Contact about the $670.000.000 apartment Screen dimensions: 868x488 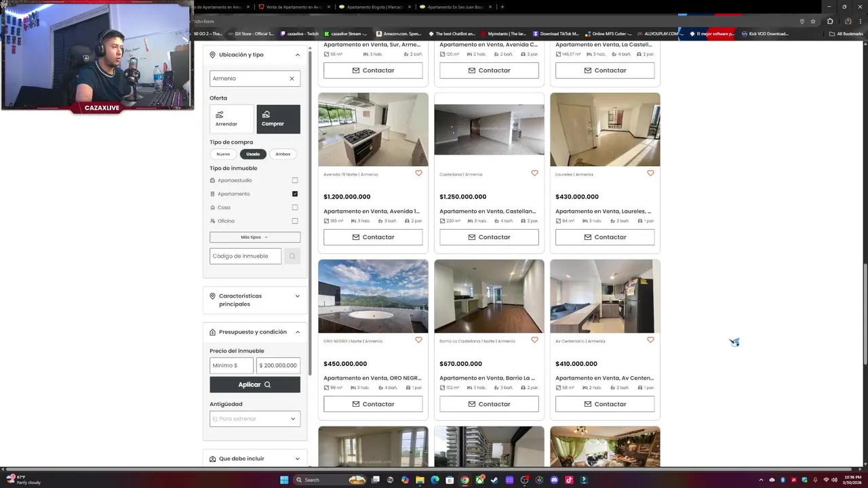489,404
